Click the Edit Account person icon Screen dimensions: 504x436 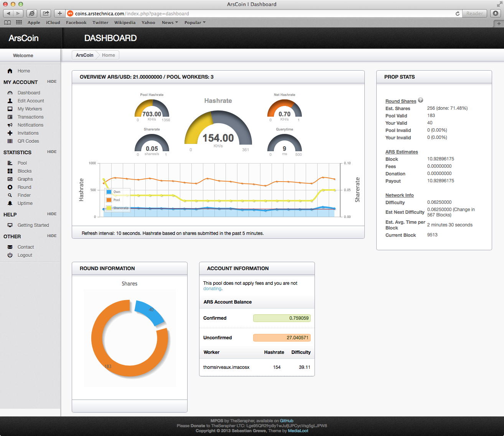point(10,101)
